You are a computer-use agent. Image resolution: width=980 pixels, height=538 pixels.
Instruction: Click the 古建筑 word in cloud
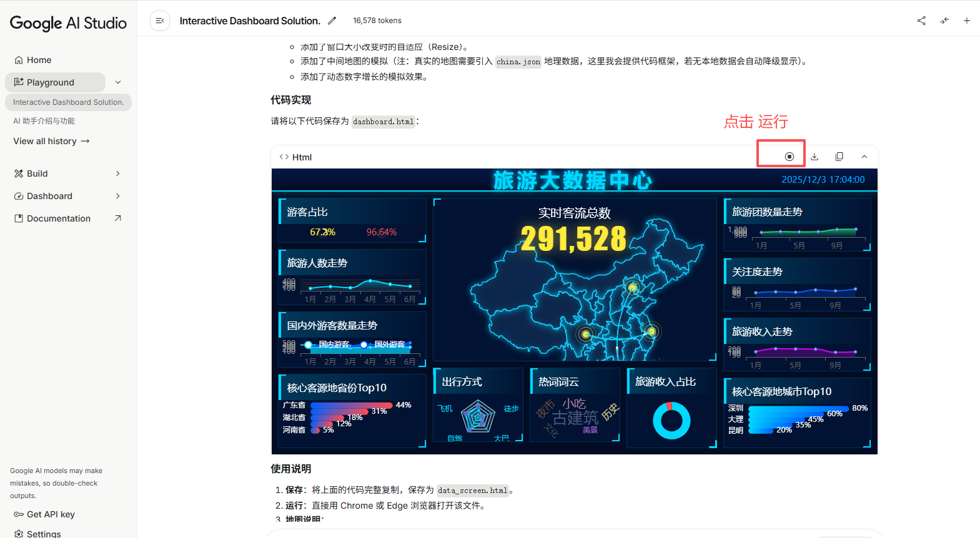(x=575, y=418)
